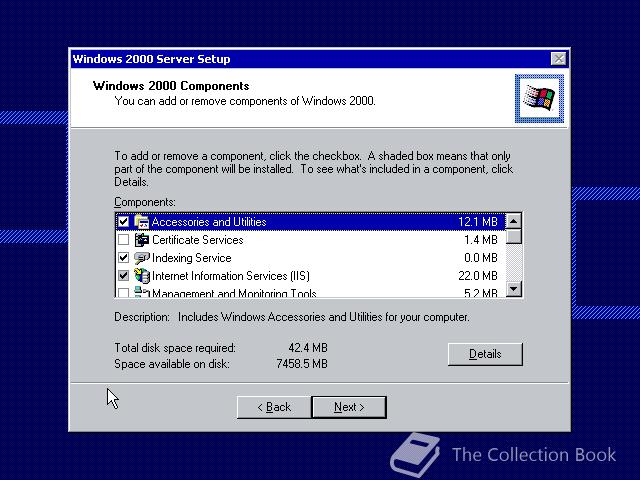Image resolution: width=640 pixels, height=480 pixels.
Task: Click the Indexing Service icon
Action: [142, 258]
